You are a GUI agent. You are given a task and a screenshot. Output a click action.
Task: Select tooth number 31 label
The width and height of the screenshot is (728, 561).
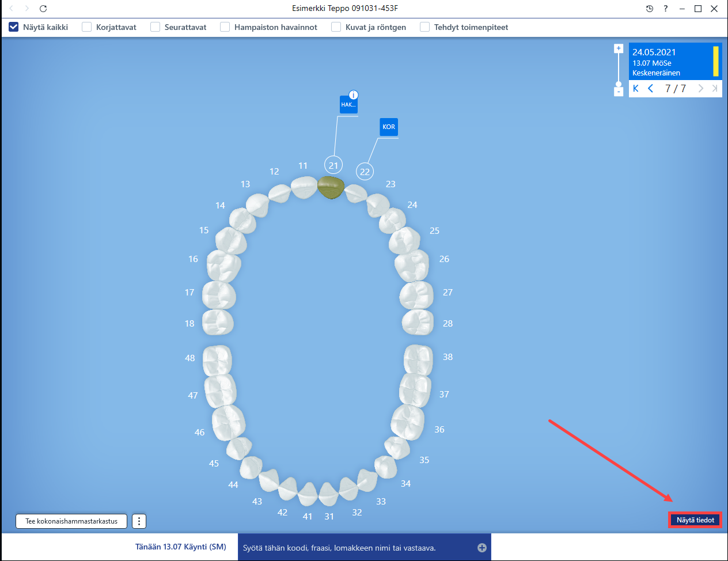(329, 517)
